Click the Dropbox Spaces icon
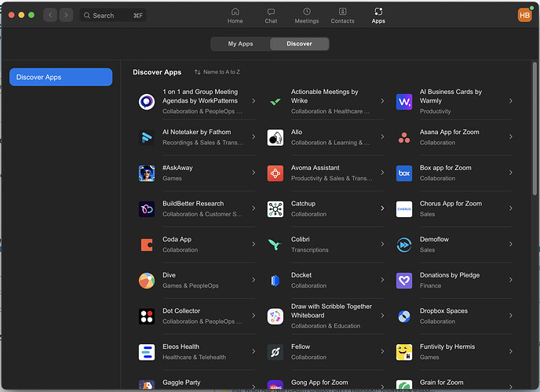The image size is (540, 392). (x=404, y=316)
